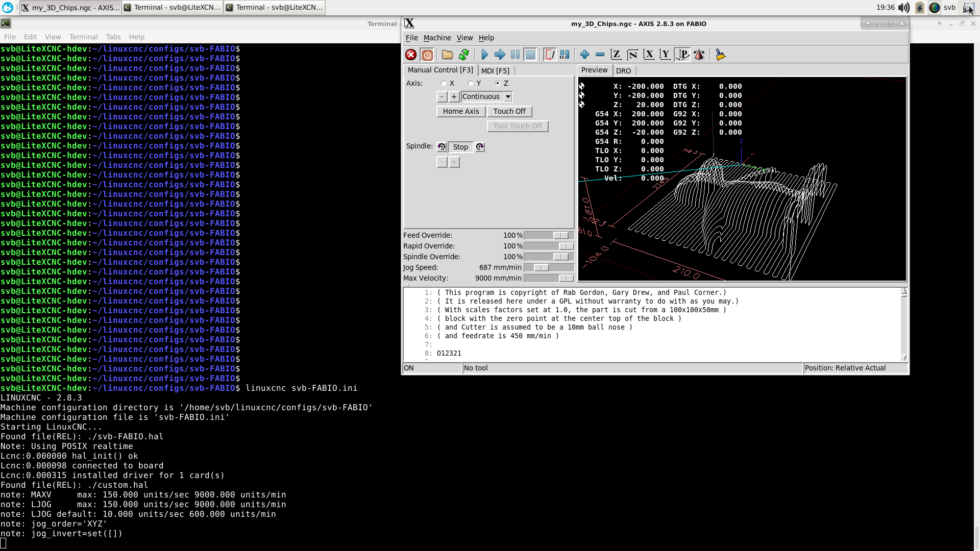Switch to second Terminal taskbar item
The image size is (980, 551).
(275, 8)
